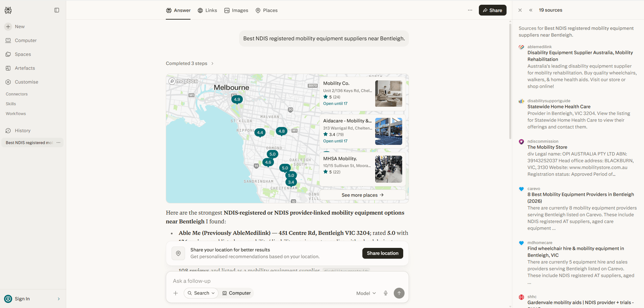644x308 pixels.
Task: Open the Search mode dropdown
Action: 201,293
